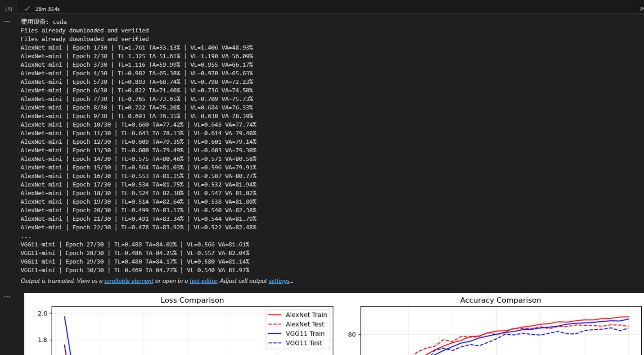Image resolution: width=644 pixels, height=355 pixels.
Task: Click the 1.8 y-axis label on Loss chart
Action: (x=42, y=340)
